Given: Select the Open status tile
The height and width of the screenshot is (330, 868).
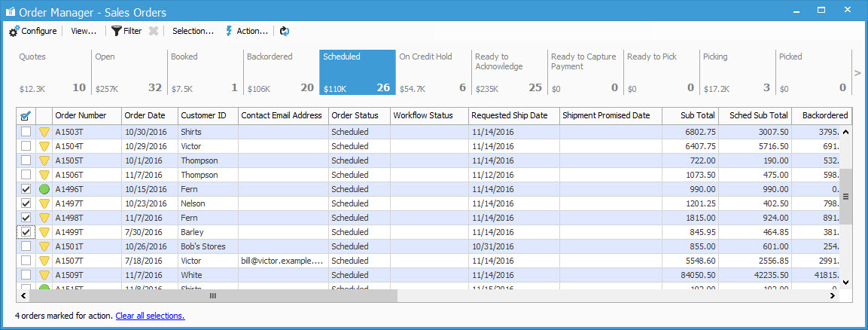Looking at the screenshot, I should 129,72.
